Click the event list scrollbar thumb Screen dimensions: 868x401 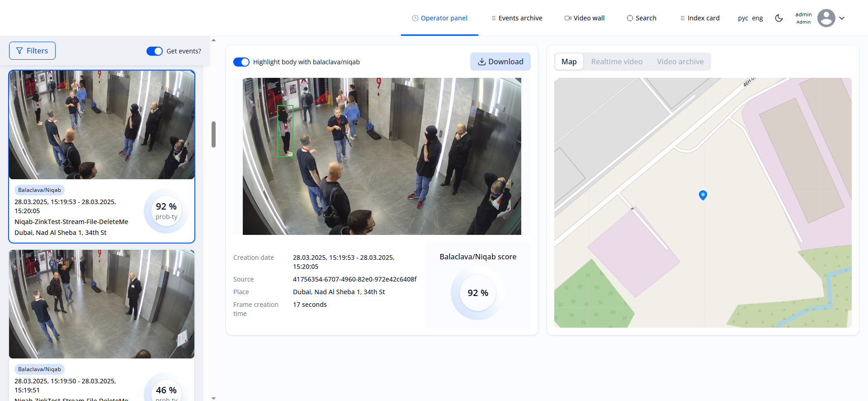click(213, 134)
